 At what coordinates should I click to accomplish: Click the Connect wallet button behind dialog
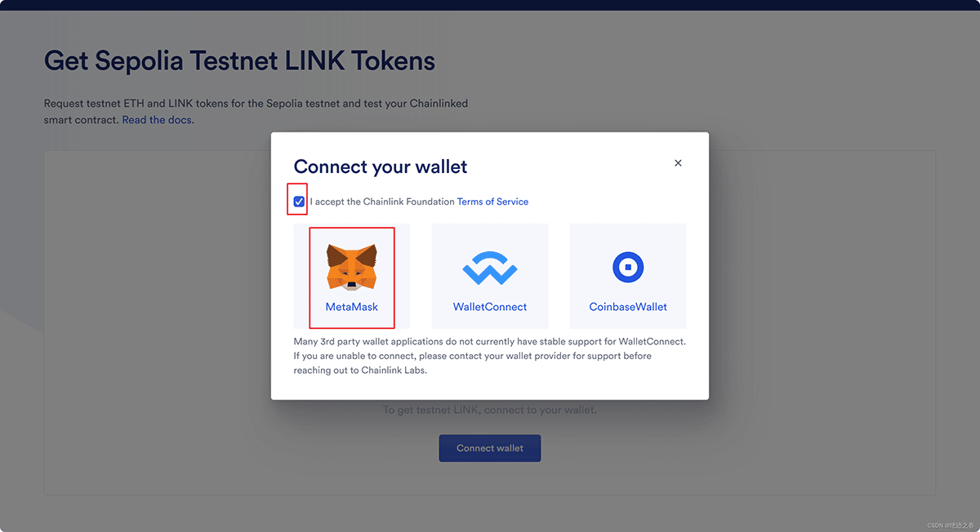coord(490,448)
